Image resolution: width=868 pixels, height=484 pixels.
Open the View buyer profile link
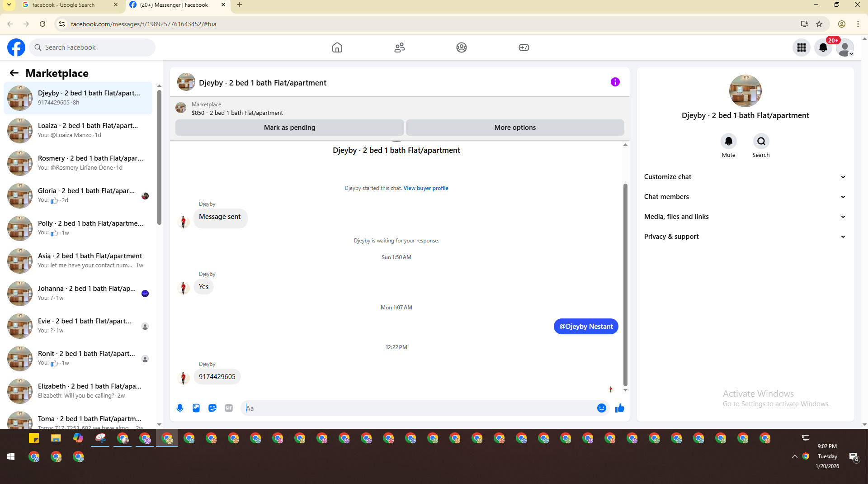[426, 188]
